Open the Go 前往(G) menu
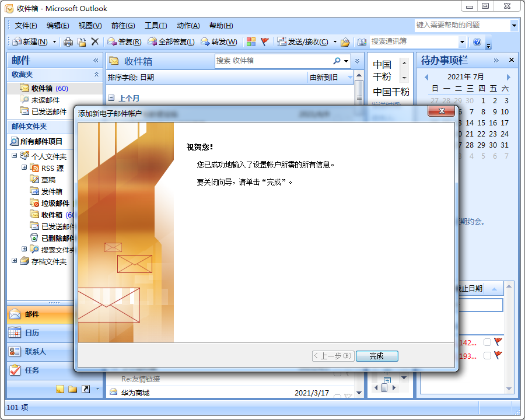Screen dimensions: 525x420 point(123,26)
